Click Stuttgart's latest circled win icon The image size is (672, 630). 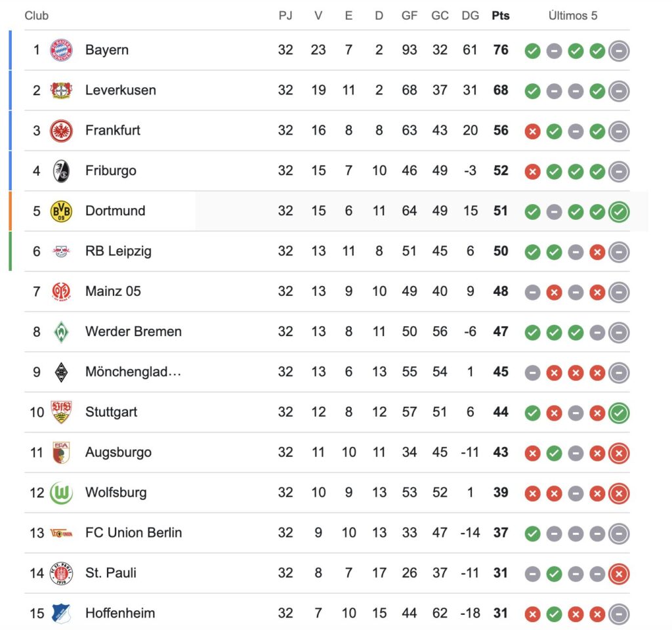click(x=619, y=413)
